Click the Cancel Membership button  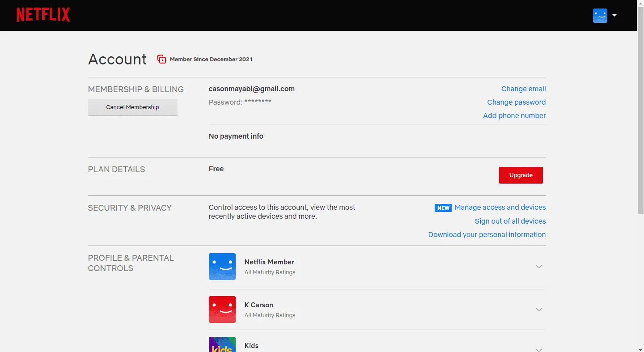point(133,107)
